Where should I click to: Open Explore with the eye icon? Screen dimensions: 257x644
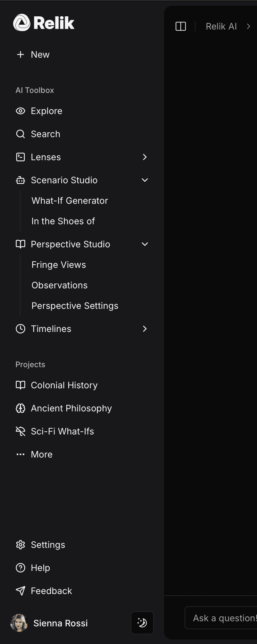[x=21, y=111]
